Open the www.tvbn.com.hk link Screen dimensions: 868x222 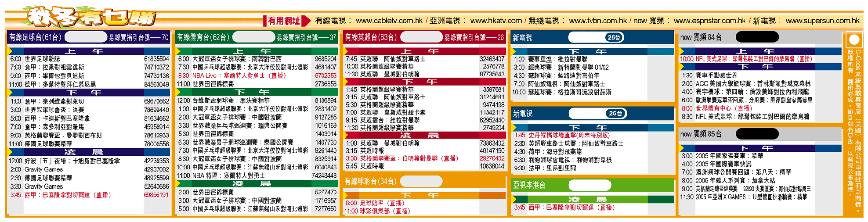[x=597, y=21]
